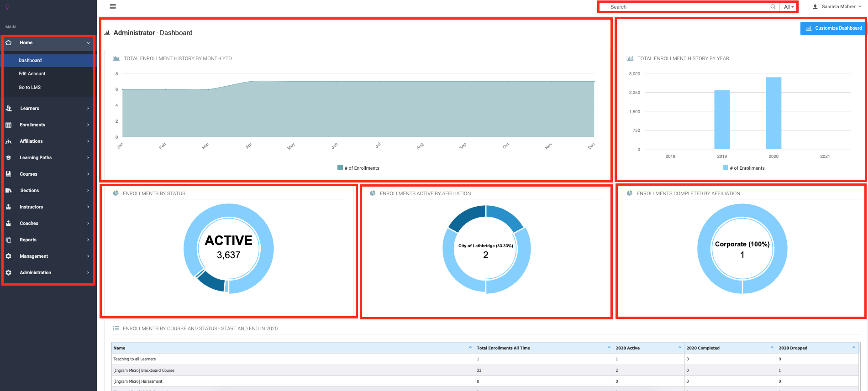
Task: Click the hamburger menu icon in top bar
Action: pyautogui.click(x=113, y=7)
